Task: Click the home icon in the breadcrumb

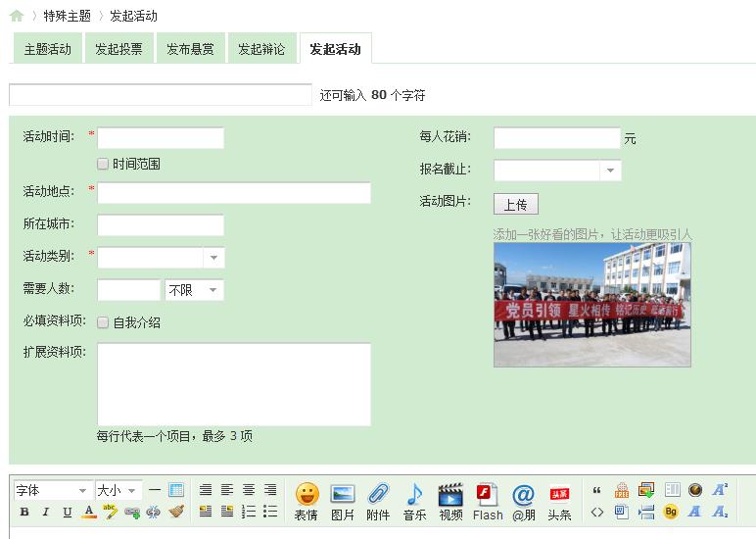Action: [17, 16]
